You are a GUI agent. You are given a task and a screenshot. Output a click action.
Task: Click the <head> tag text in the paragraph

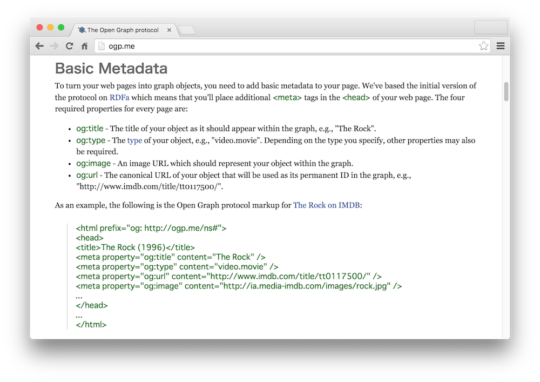[x=356, y=97]
